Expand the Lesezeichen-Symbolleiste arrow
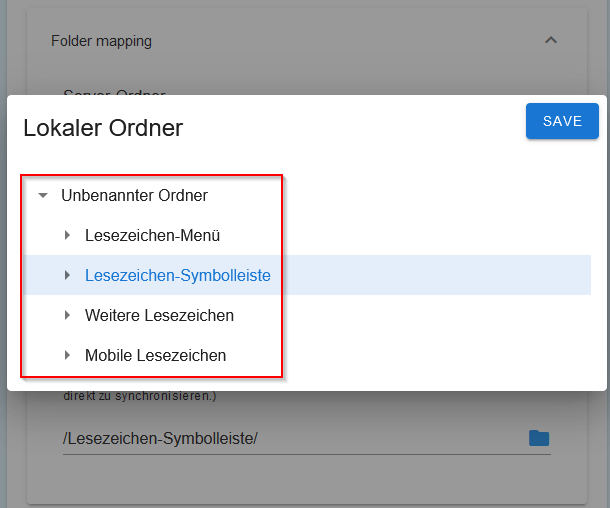The height and width of the screenshot is (508, 610). (67, 275)
